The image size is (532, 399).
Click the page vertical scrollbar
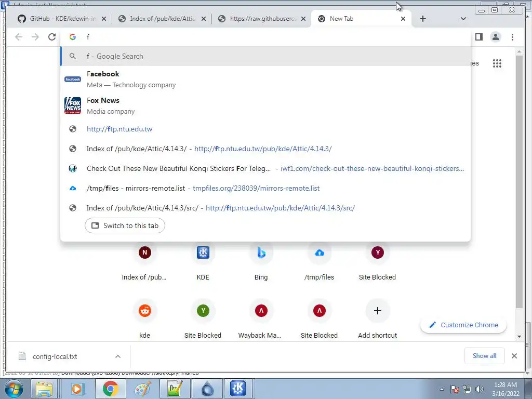tap(519, 181)
